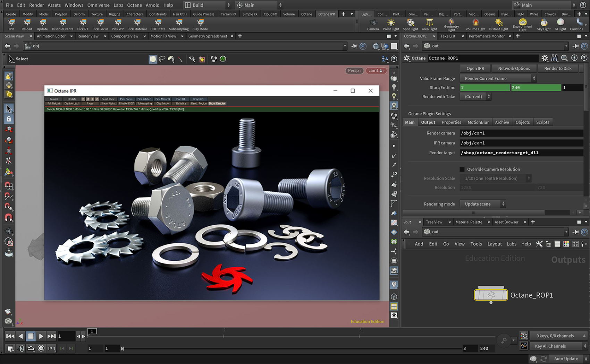Select the Camera shelf tool
This screenshot has width=590, height=364.
(x=373, y=24)
